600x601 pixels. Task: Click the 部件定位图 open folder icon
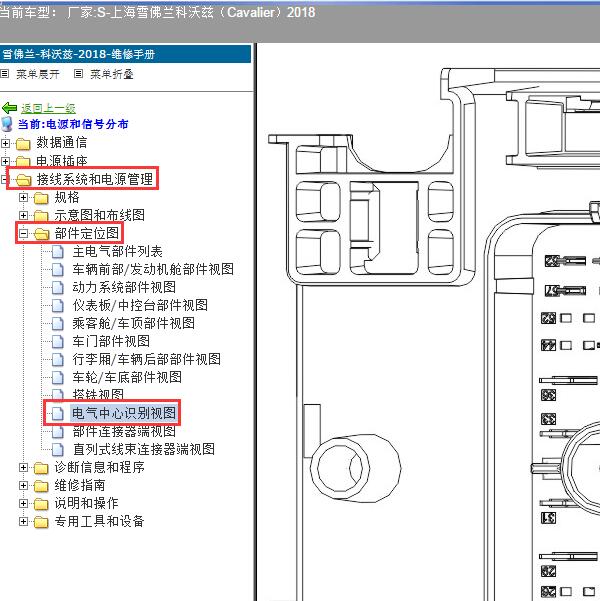point(42,233)
